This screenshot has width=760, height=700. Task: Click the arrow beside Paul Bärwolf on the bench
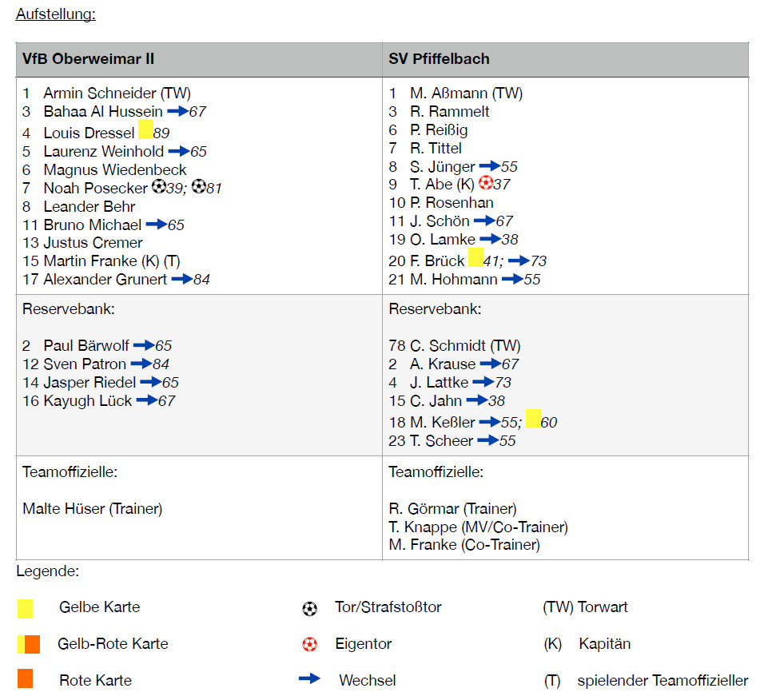pos(144,345)
